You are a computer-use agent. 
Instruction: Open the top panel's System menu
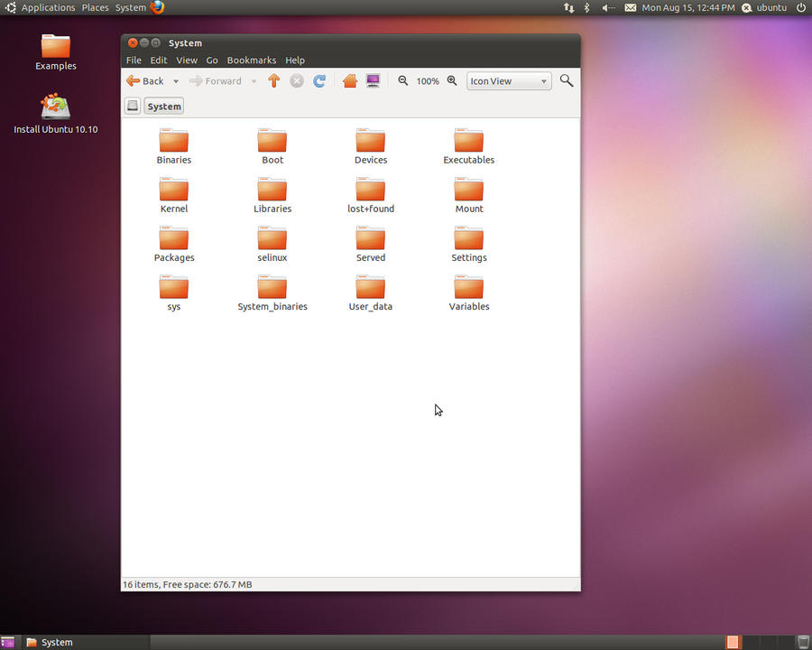tap(131, 8)
